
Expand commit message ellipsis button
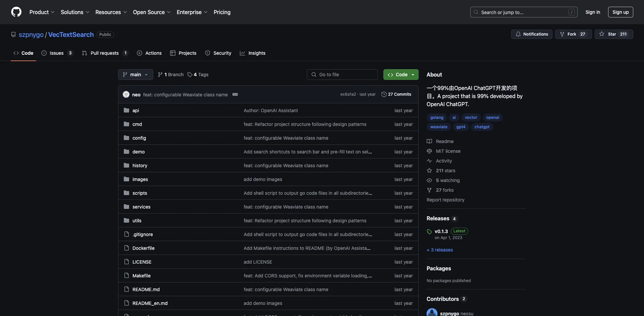(235, 94)
